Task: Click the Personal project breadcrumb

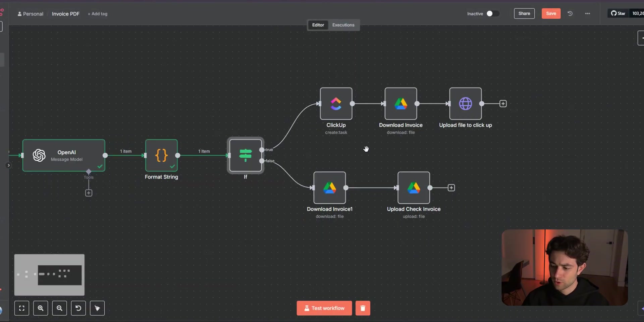Action: 31,14
